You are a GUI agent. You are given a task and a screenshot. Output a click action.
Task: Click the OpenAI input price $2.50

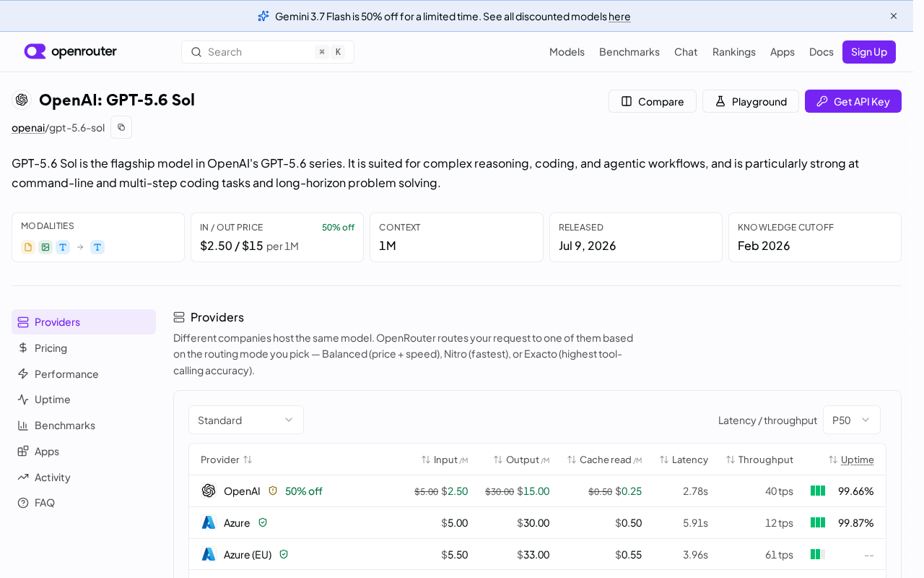click(455, 491)
